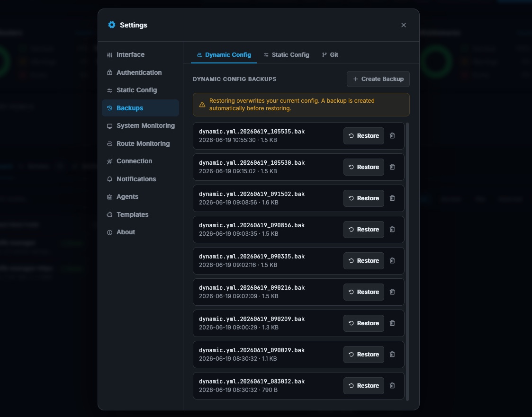Switch to the Dynamic Config tab
This screenshot has width=532, height=417.
click(x=224, y=54)
